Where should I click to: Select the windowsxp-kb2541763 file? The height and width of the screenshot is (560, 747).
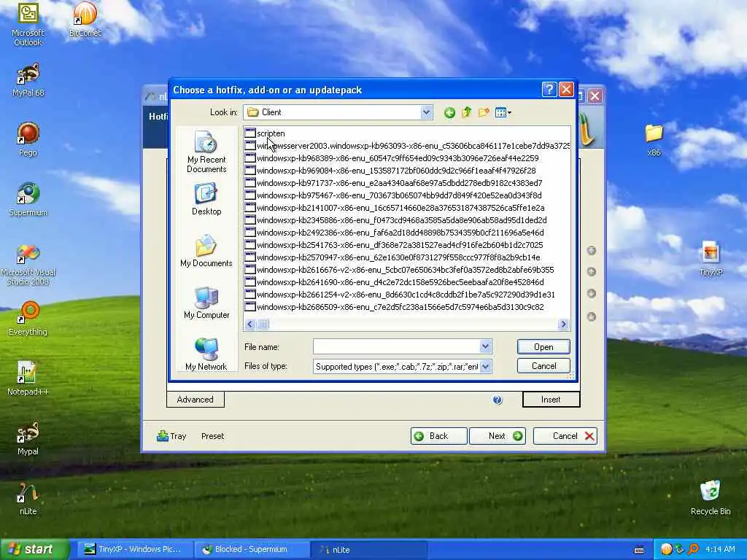[394, 245]
